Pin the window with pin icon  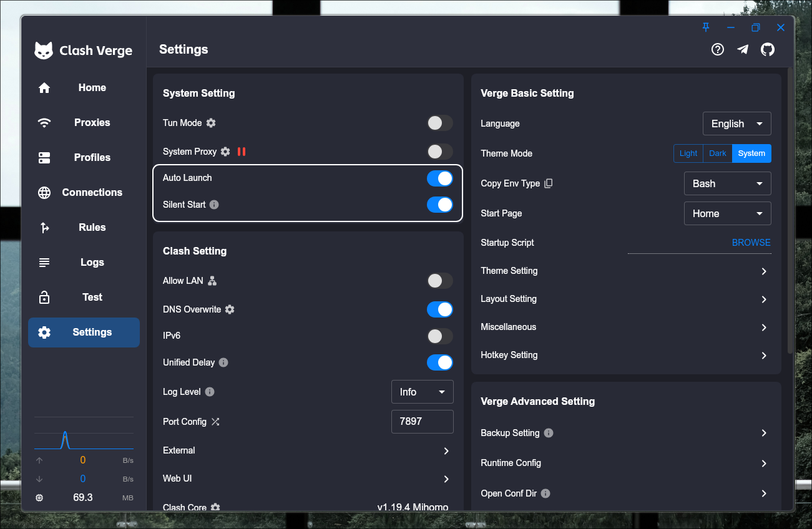(706, 27)
